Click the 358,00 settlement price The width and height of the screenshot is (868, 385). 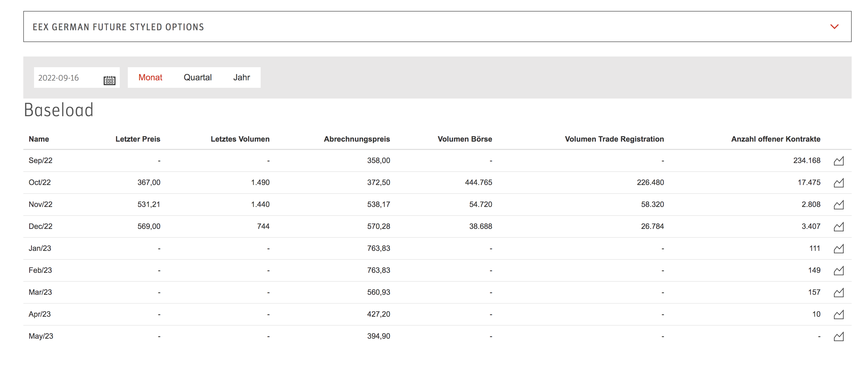click(x=378, y=161)
